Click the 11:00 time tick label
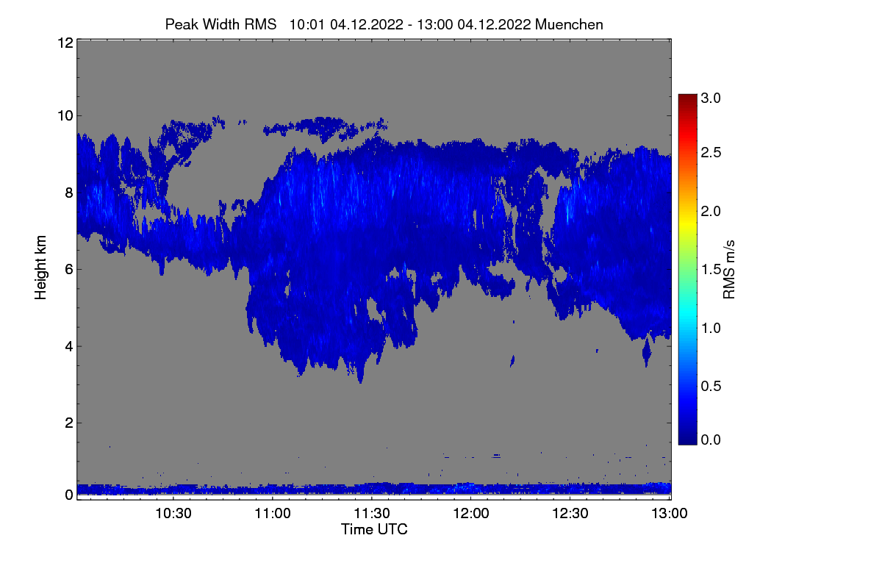This screenshot has width=882, height=588. [273, 514]
